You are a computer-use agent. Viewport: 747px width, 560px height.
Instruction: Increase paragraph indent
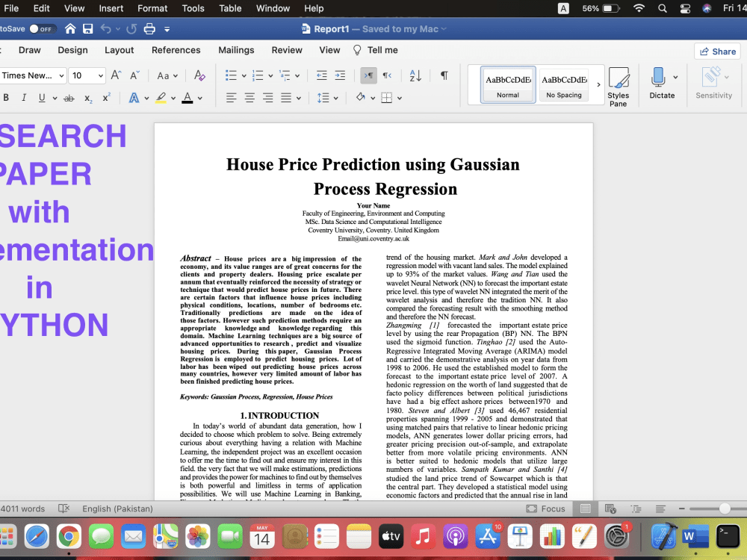click(340, 75)
